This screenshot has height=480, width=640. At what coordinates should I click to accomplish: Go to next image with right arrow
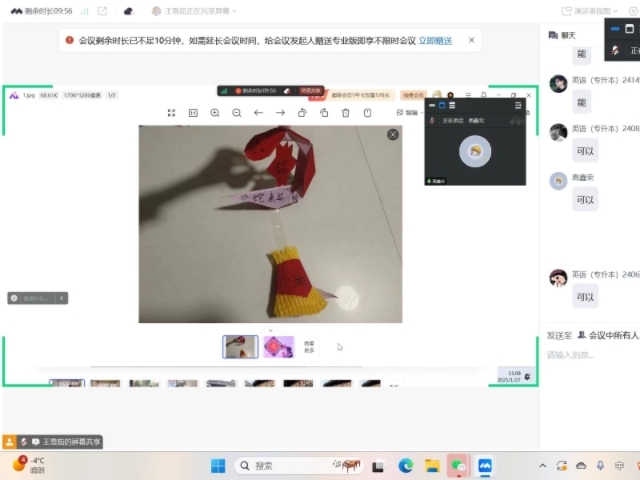280,113
